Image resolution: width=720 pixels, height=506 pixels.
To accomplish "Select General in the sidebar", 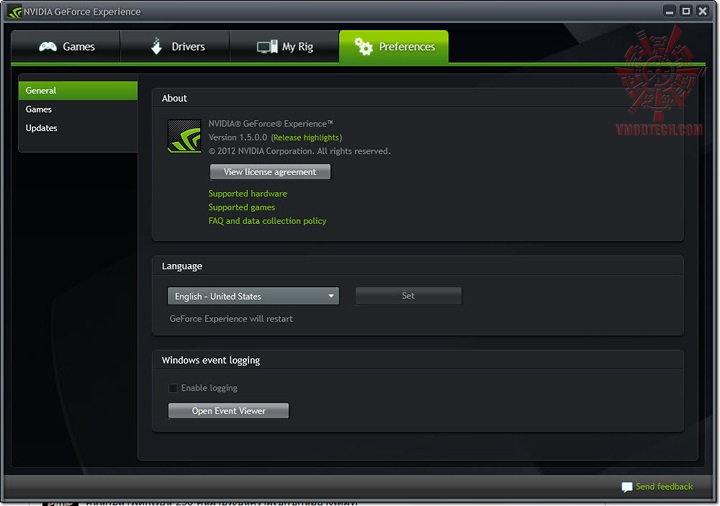I will (x=78, y=90).
